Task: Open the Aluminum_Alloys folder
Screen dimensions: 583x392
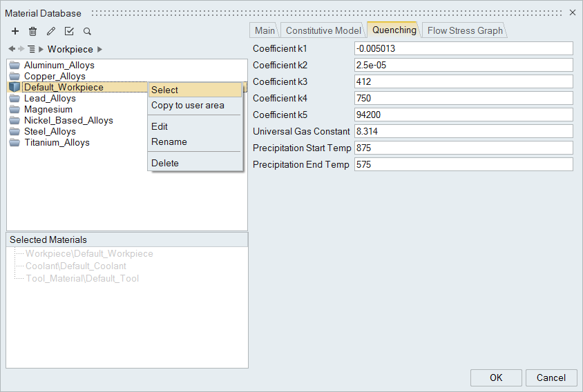Action: pyautogui.click(x=59, y=65)
